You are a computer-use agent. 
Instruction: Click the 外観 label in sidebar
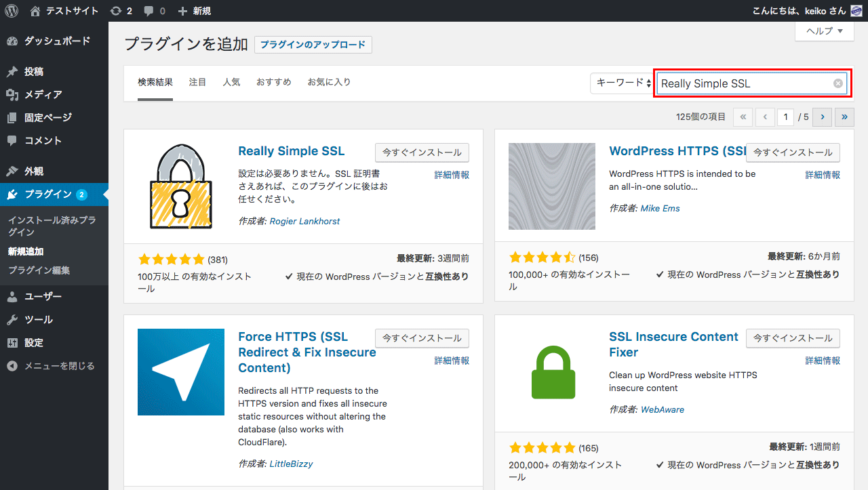point(34,171)
